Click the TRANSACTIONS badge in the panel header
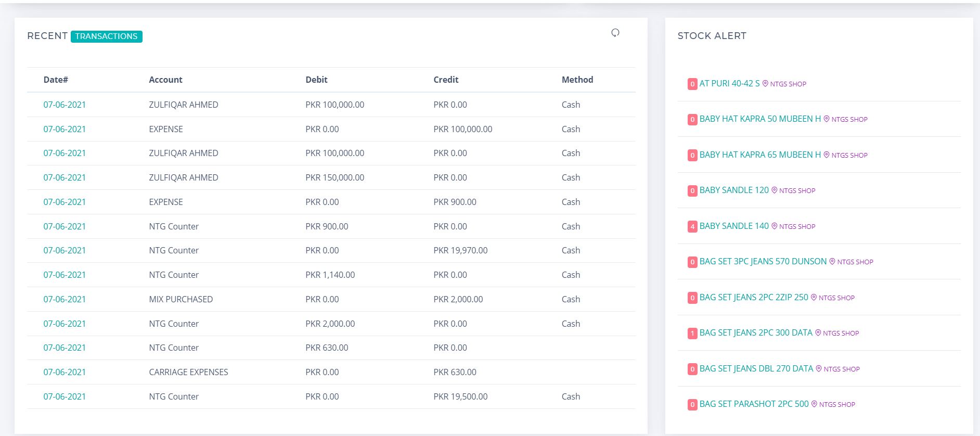 pyautogui.click(x=106, y=36)
